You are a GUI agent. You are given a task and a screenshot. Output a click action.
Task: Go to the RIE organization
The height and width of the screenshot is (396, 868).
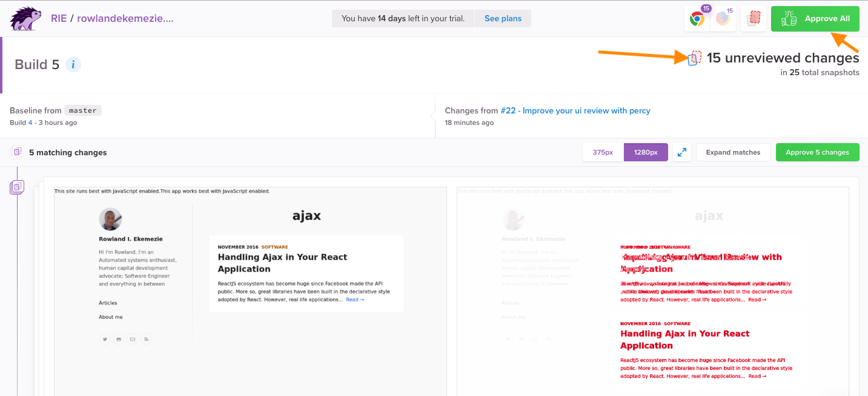[x=59, y=18]
